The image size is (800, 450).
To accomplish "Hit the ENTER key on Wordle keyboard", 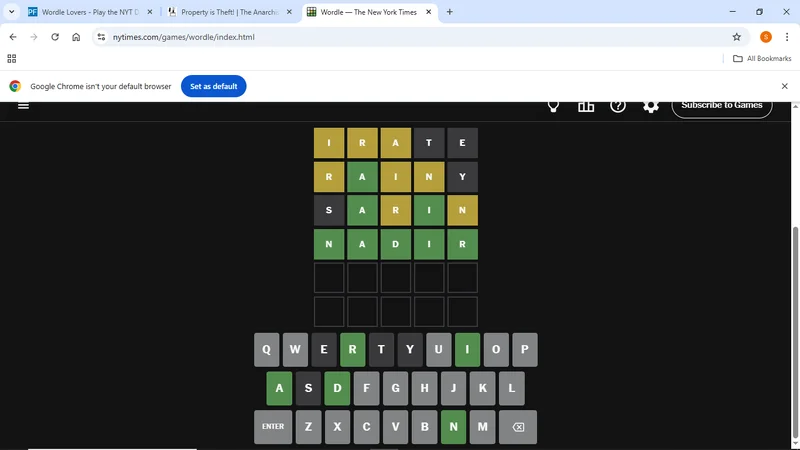I will pyautogui.click(x=273, y=427).
